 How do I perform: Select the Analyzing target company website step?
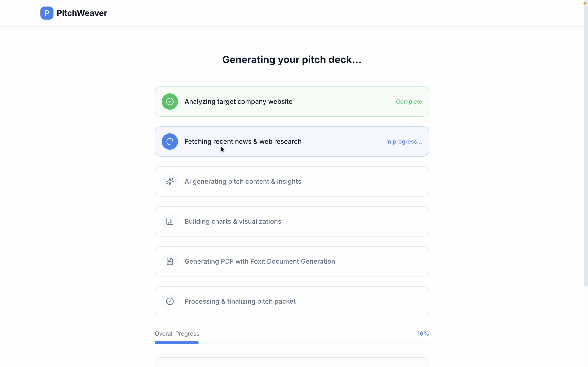(x=238, y=102)
